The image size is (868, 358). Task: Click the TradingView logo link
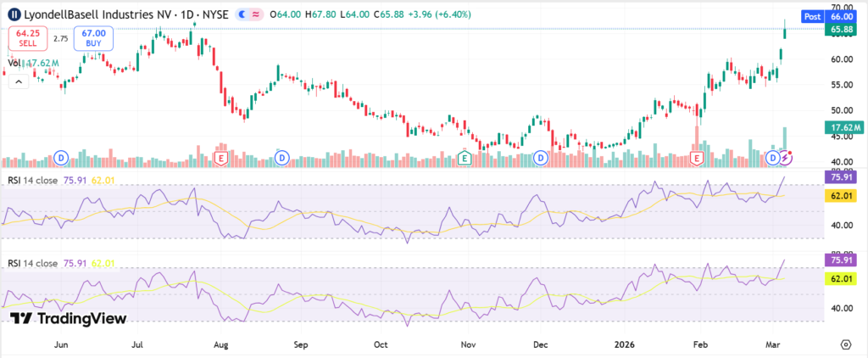pos(69,318)
